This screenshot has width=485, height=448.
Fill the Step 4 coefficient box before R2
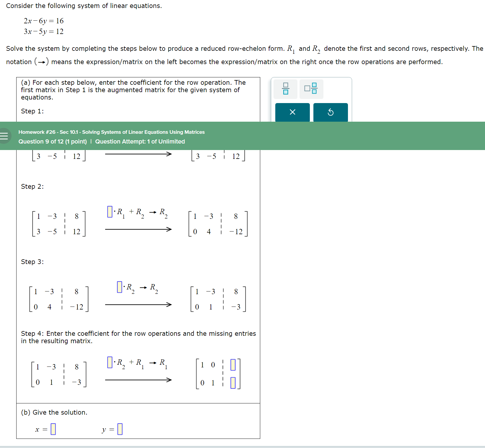[110, 362]
